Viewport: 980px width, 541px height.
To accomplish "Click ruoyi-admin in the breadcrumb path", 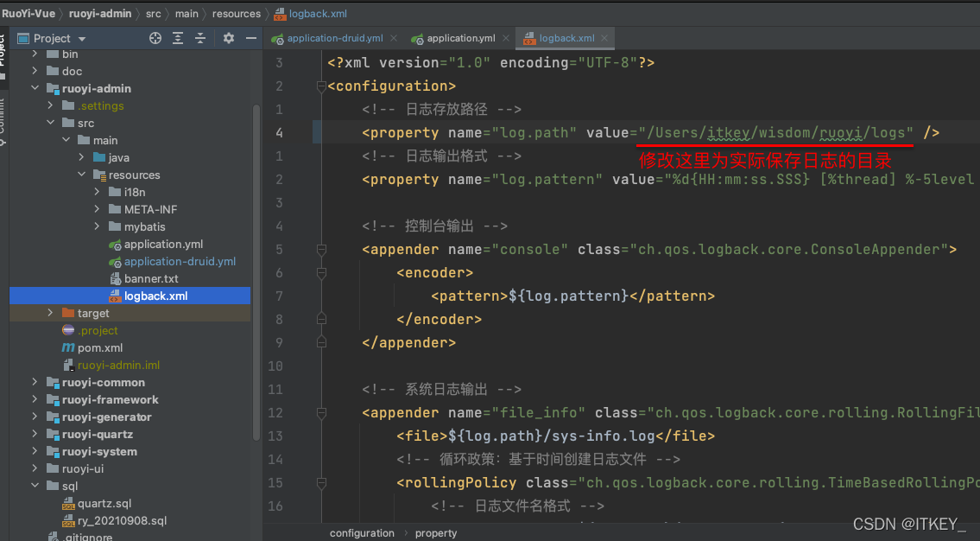I will pos(100,13).
